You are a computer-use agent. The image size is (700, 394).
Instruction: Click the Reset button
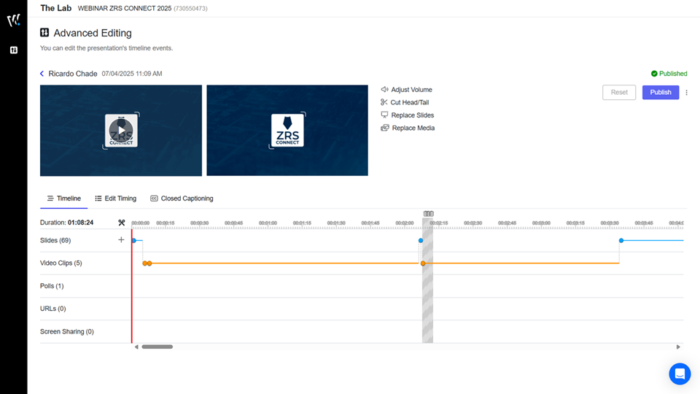(x=619, y=92)
